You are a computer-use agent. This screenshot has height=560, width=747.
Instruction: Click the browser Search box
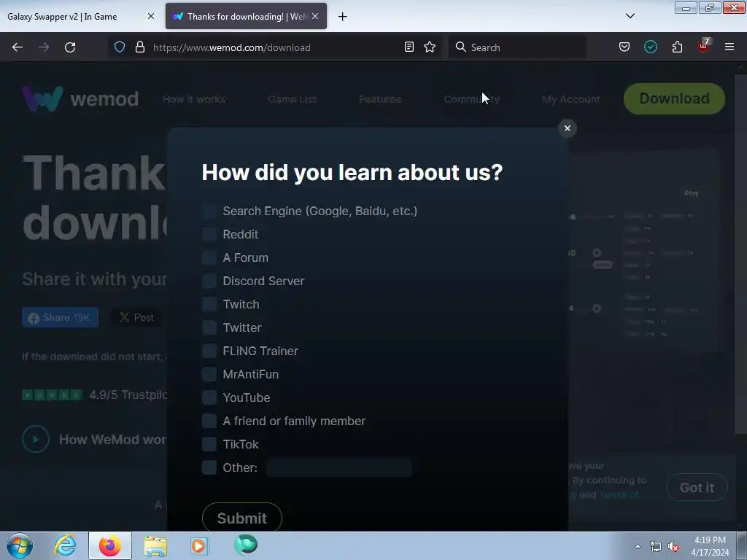tap(518, 47)
